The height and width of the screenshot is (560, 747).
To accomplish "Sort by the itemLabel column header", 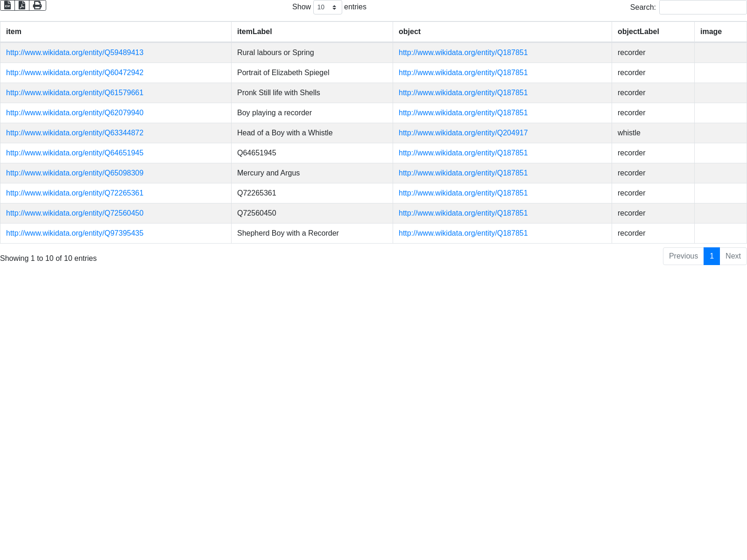I will click(x=254, y=32).
